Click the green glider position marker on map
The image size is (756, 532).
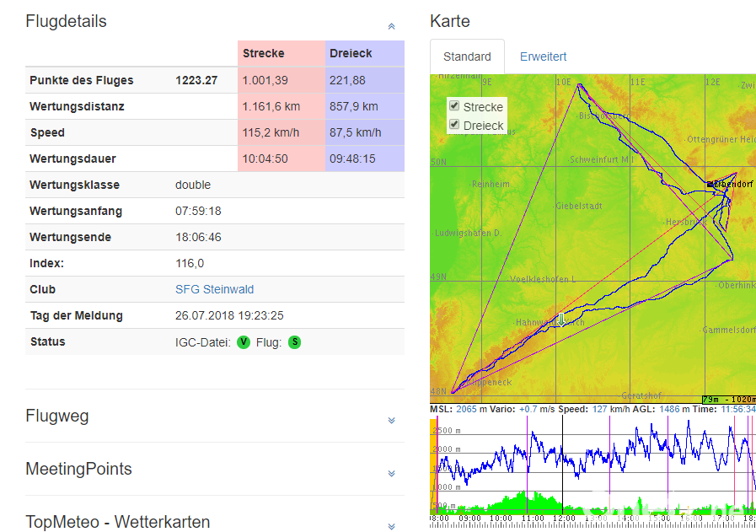pos(561,319)
